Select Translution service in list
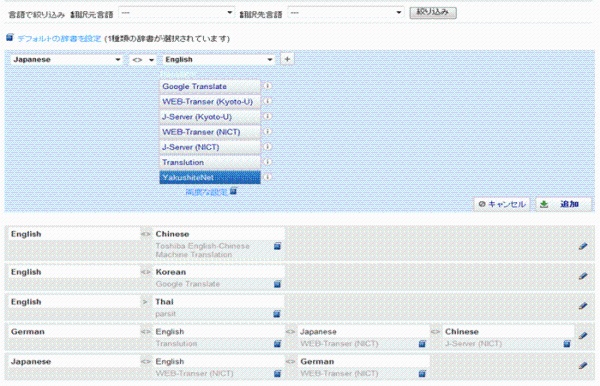This screenshot has height=386, width=600. pos(210,162)
